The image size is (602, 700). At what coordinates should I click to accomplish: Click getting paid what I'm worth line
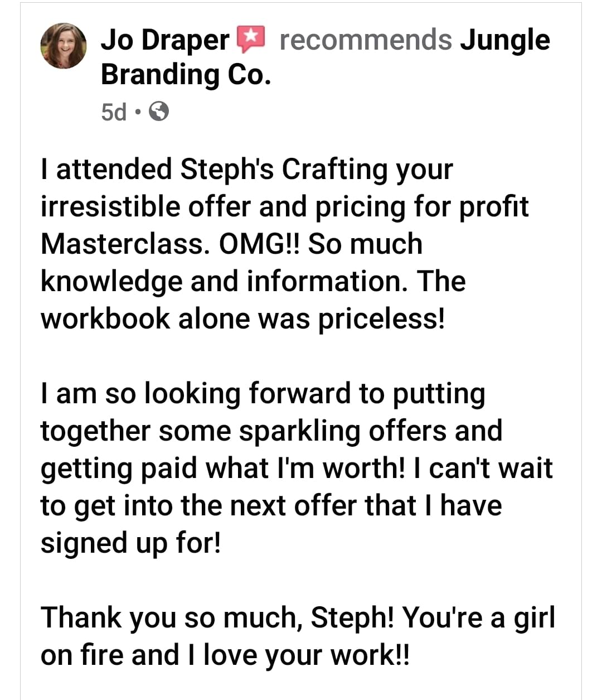point(297,468)
